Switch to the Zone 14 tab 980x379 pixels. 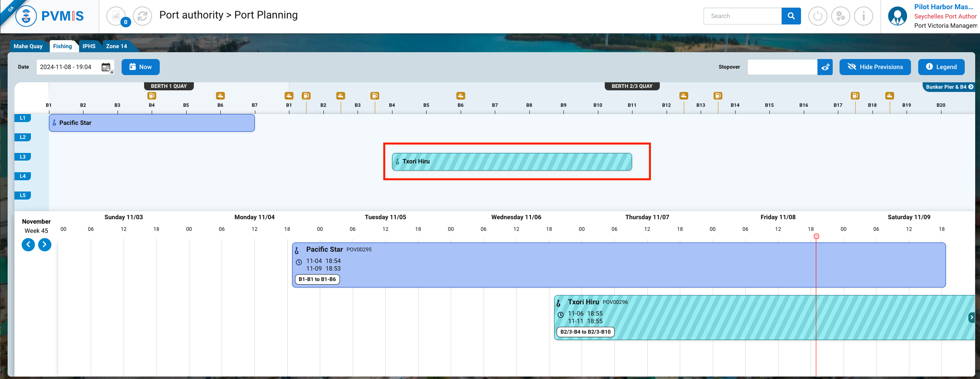[x=116, y=46]
